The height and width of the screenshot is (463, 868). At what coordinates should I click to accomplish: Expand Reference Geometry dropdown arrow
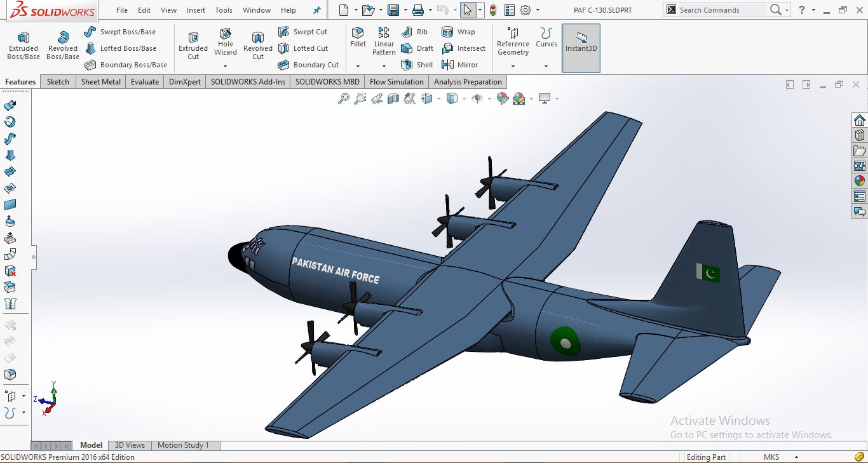(x=513, y=66)
